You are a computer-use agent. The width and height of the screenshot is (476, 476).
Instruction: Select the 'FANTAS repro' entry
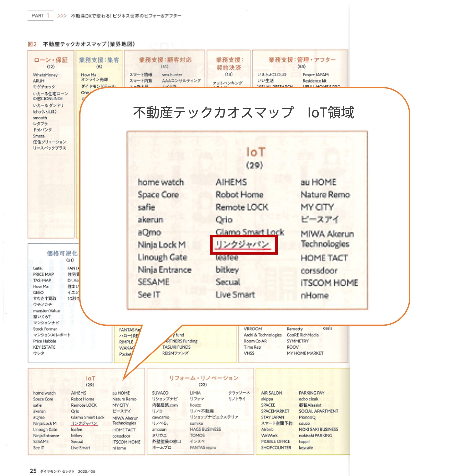(203, 448)
